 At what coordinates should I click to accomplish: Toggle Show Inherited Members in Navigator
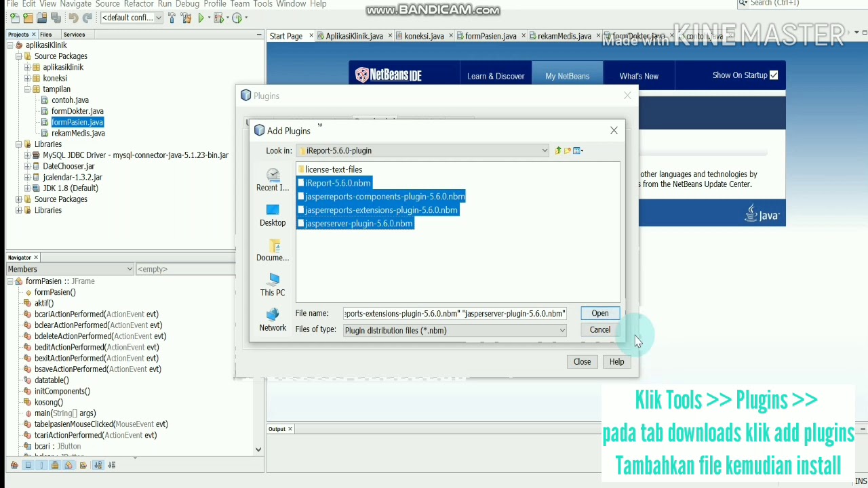coord(14,465)
